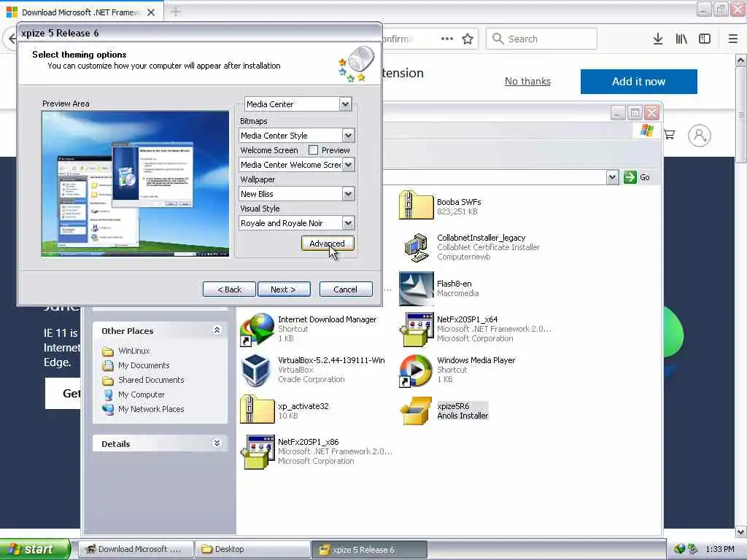Click the Go button in Explorer
This screenshot has width=747, height=560.
[637, 177]
